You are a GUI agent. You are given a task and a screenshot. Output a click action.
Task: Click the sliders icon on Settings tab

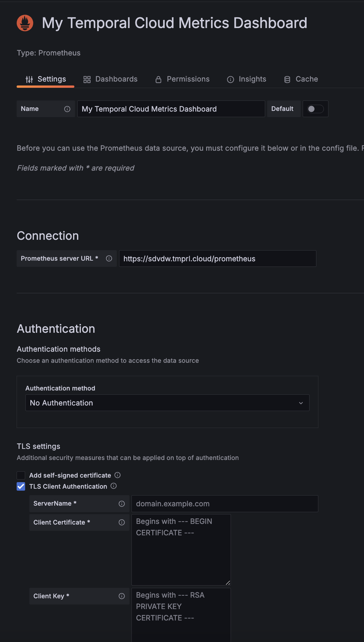pos(29,79)
